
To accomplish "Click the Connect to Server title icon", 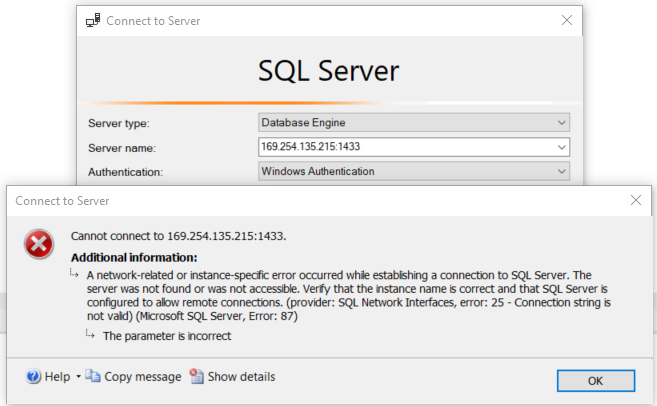I will [x=93, y=21].
